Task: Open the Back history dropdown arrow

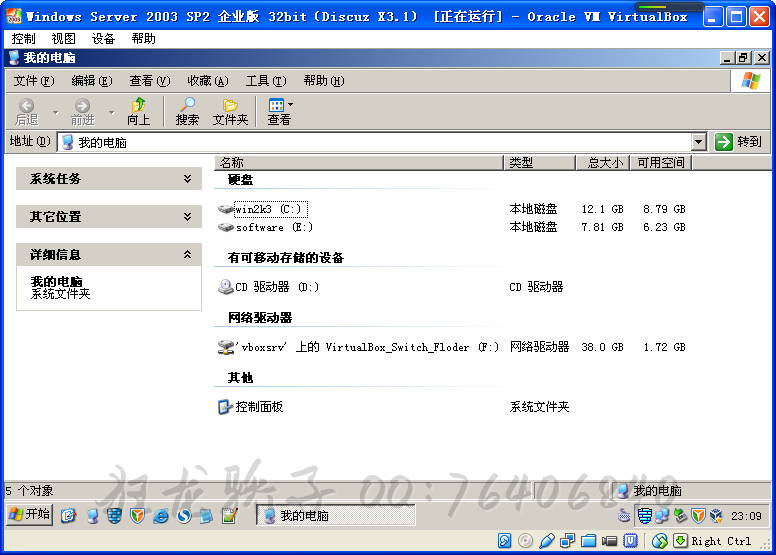Action: click(x=55, y=112)
